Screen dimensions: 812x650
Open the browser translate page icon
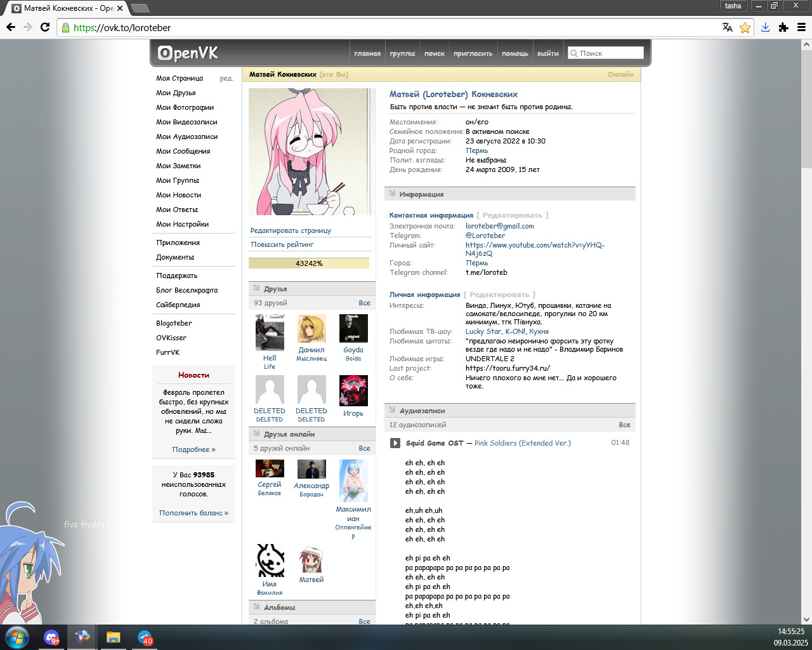tap(728, 27)
